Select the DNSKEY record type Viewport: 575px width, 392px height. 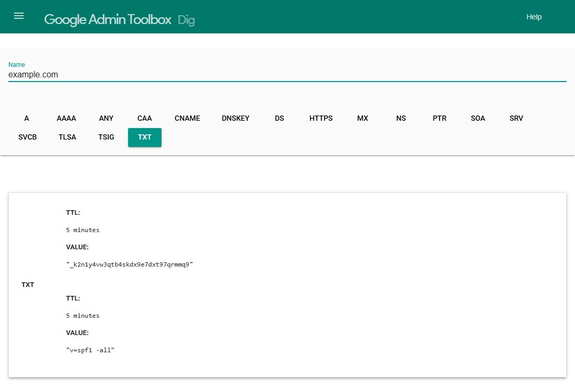[235, 119]
